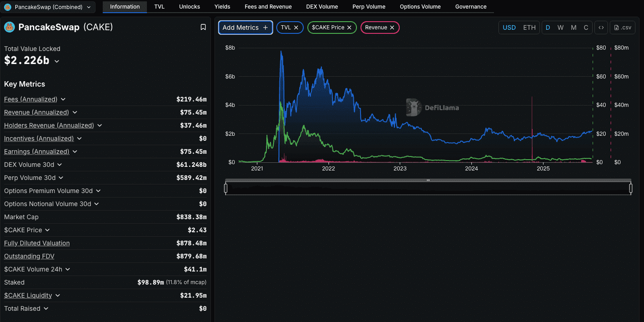644x322 pixels.
Task: Switch chart currency to USD
Action: point(509,28)
